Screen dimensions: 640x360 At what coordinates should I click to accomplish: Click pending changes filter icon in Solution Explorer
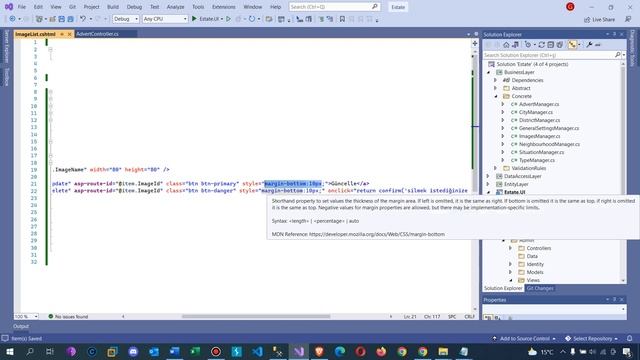pos(528,44)
